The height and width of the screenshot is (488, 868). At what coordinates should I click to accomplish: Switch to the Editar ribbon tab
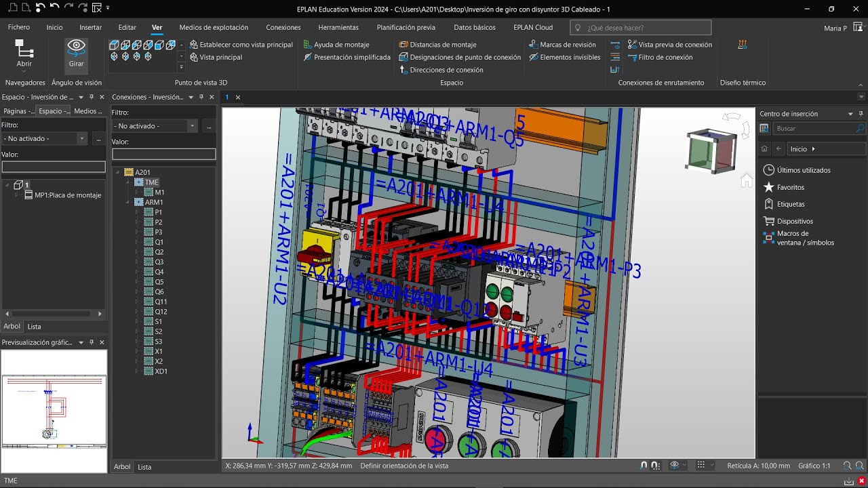127,28
